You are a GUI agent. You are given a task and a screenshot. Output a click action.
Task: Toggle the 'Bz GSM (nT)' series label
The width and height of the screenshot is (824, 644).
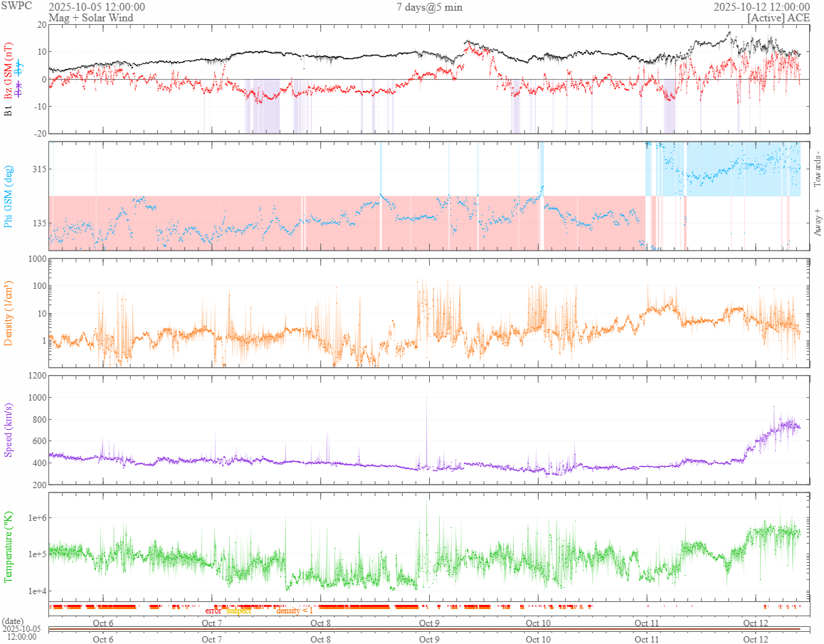pos(8,70)
